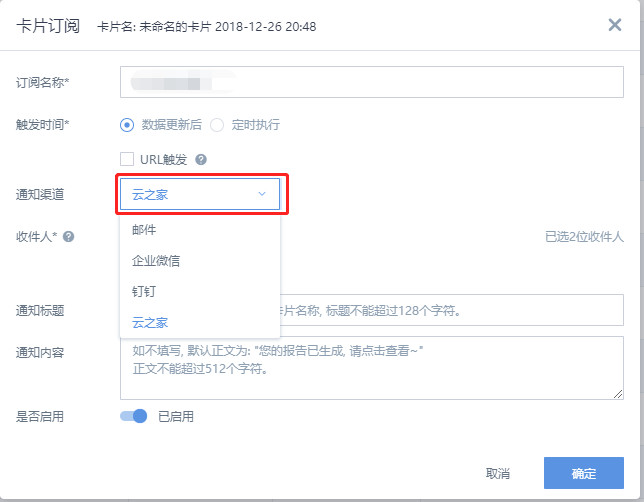Click the help icon next to URL触发
Viewport: 644px width, 502px height.
click(201, 159)
